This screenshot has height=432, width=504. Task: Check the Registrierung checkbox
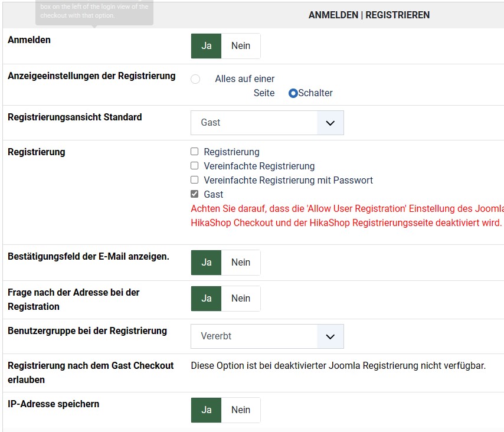[195, 152]
